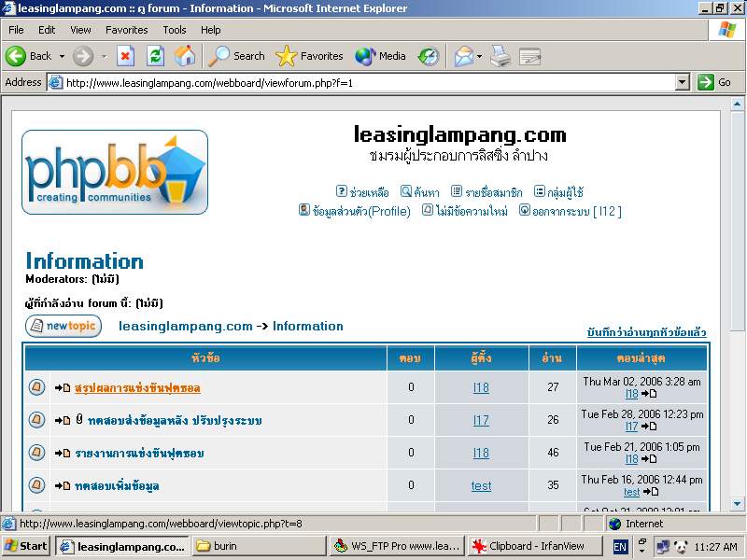Click the Address URL input field
The height and width of the screenshot is (560, 747).
(364, 82)
